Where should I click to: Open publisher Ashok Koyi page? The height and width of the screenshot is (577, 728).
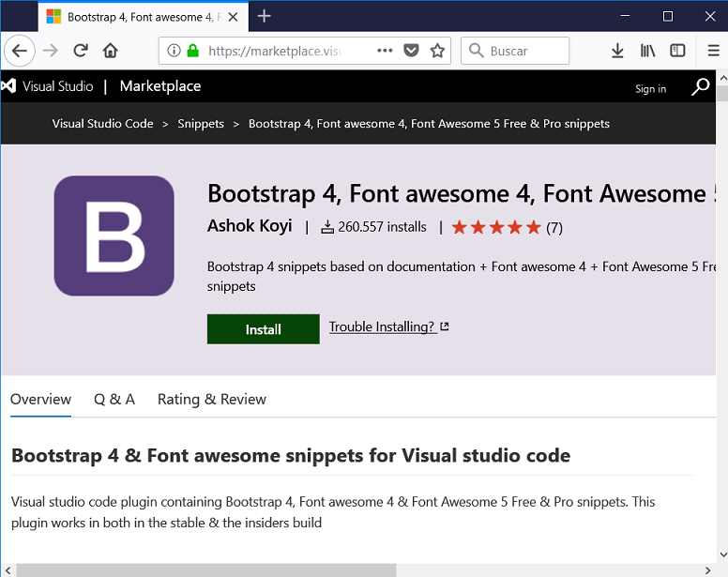(250, 225)
